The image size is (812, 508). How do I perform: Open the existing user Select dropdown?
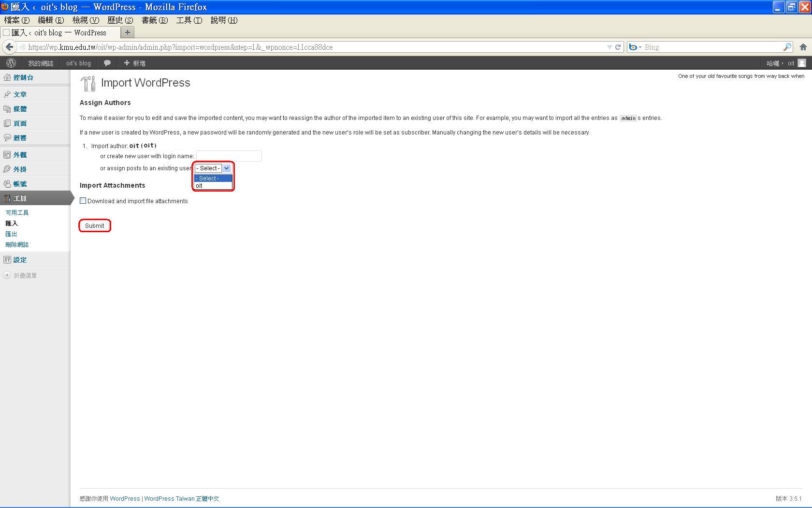(x=213, y=168)
